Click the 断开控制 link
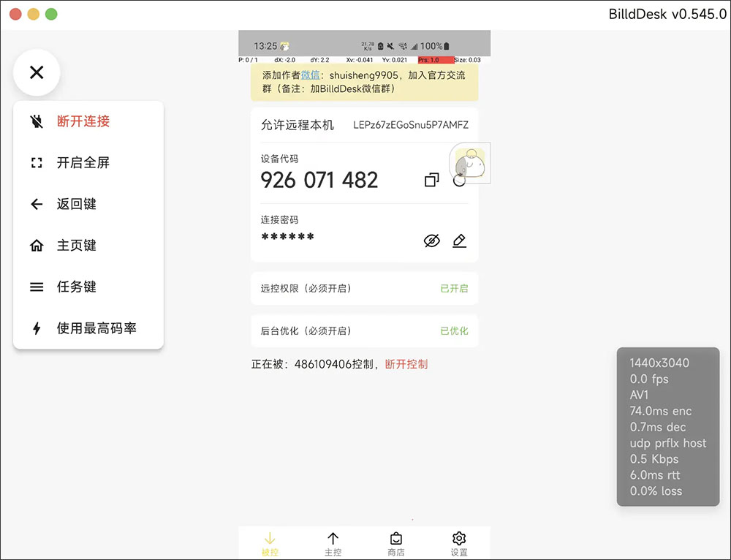 point(406,364)
